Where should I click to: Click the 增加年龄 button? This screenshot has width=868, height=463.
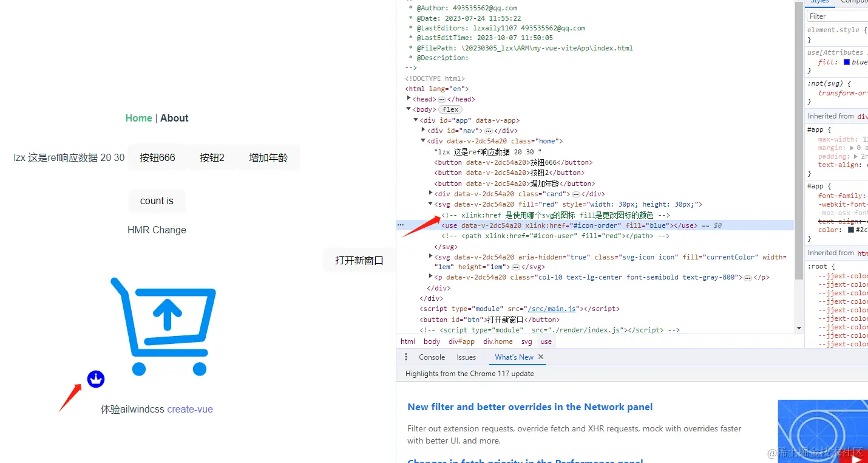(268, 157)
